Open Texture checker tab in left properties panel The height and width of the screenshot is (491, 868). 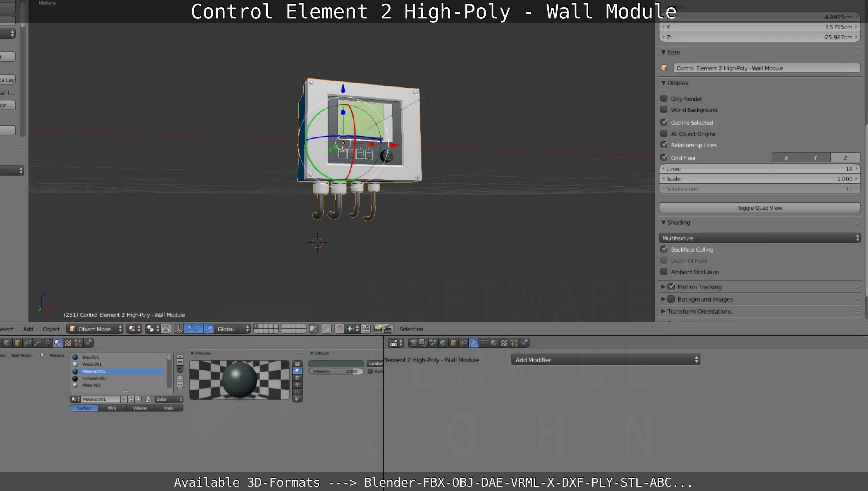[68, 343]
